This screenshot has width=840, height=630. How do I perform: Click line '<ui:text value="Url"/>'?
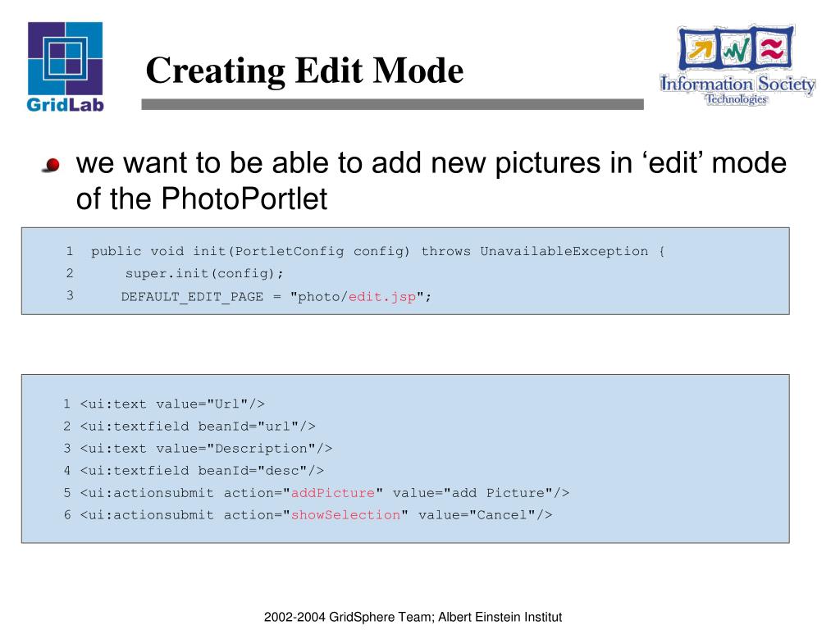[x=172, y=404]
